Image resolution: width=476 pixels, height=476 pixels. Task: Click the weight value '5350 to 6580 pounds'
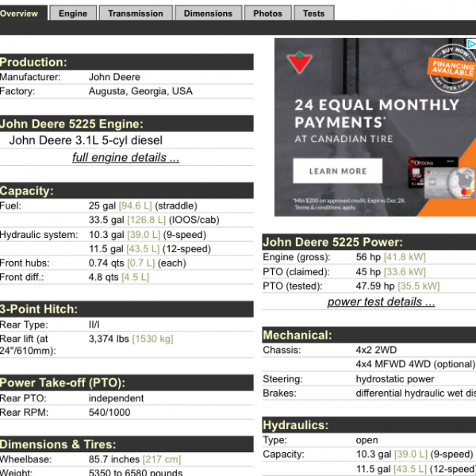[x=136, y=472]
